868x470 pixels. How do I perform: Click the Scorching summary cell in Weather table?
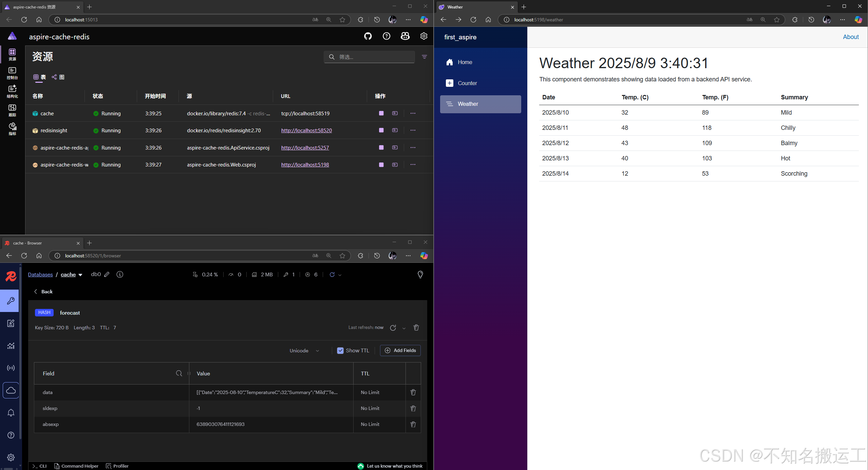pos(794,174)
